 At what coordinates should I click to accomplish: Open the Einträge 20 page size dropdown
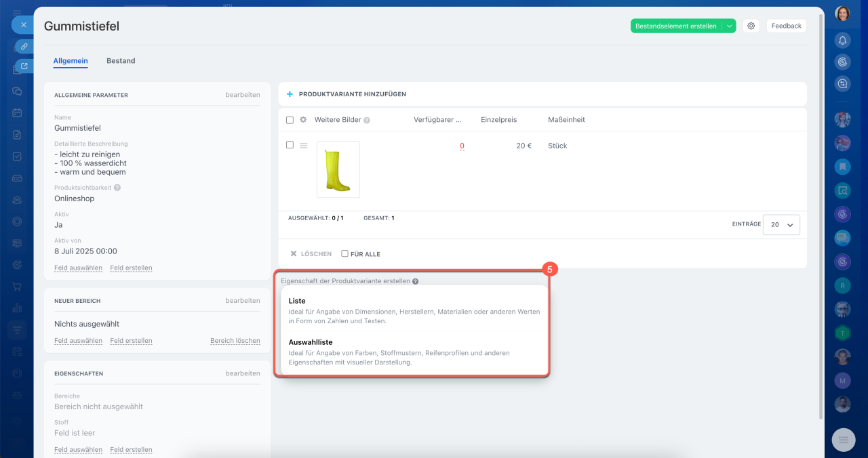click(x=781, y=224)
